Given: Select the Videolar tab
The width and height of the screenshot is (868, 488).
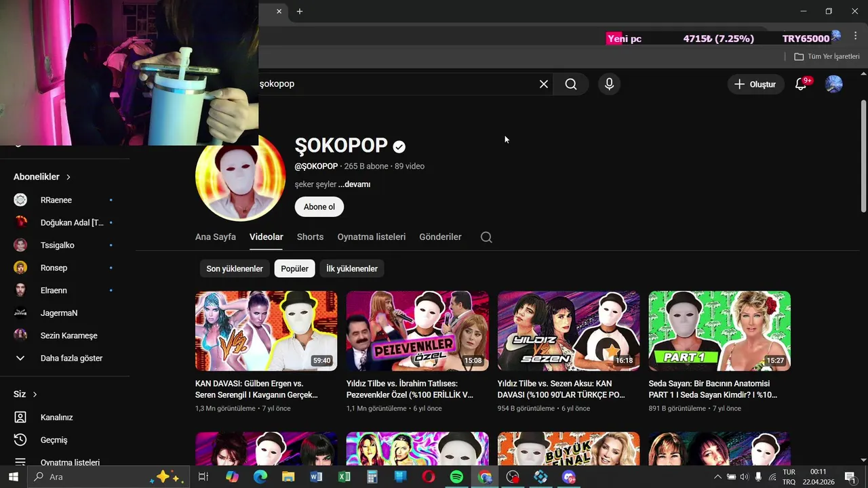Looking at the screenshot, I should tap(267, 237).
